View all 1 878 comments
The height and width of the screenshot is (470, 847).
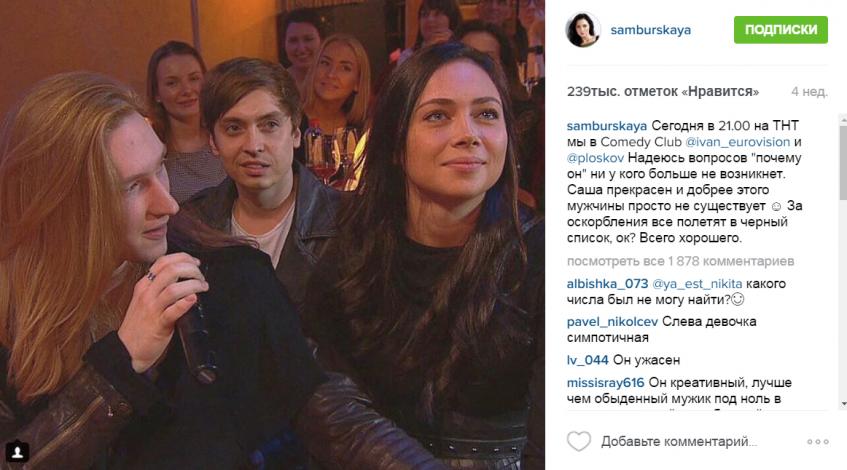[680, 261]
